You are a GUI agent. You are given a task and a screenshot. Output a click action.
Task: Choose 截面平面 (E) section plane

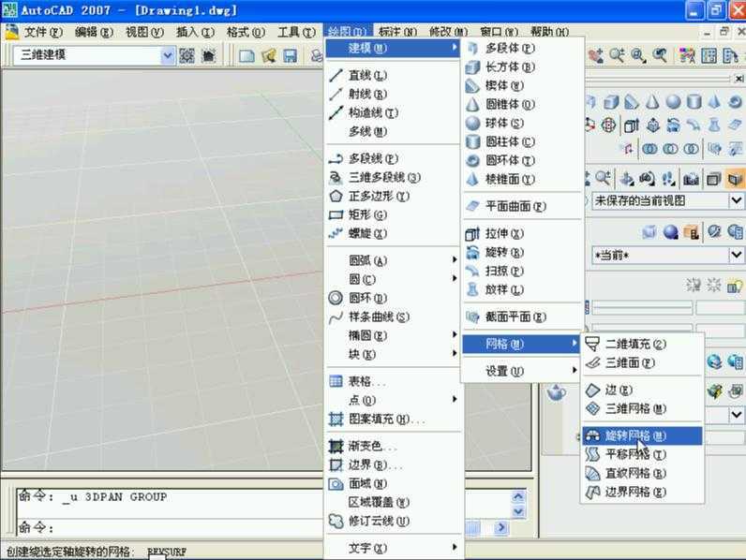[x=521, y=317]
